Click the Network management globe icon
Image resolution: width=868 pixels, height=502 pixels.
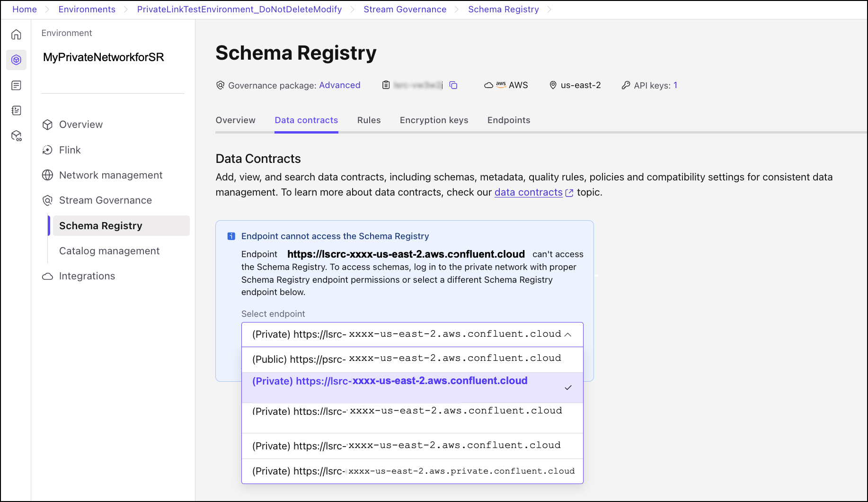(x=47, y=175)
